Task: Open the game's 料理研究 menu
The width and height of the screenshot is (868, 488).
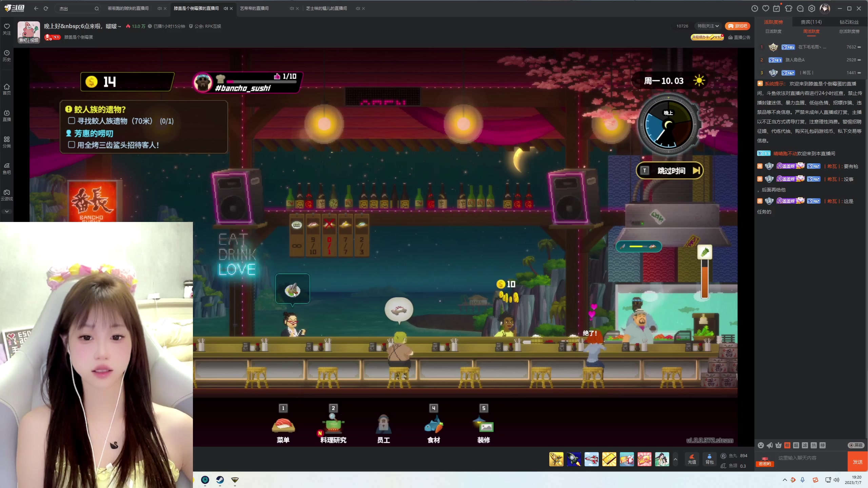Action: 333,424
